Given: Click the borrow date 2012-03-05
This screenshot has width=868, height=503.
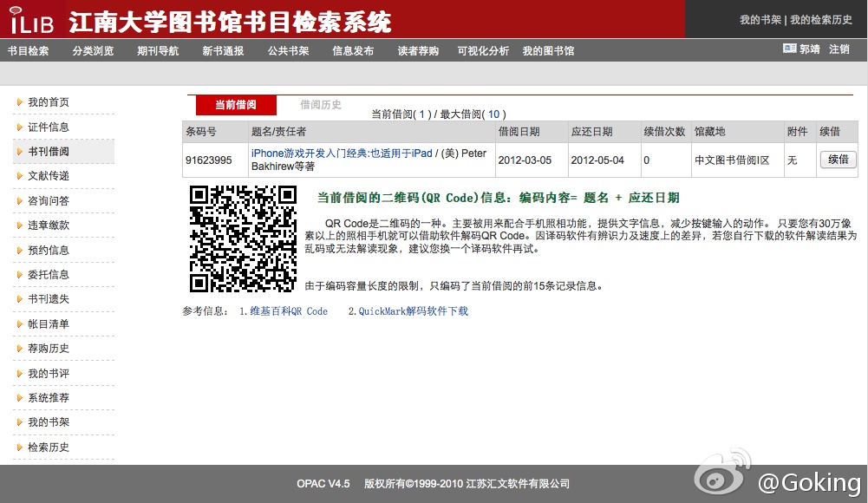Looking at the screenshot, I should 525,160.
